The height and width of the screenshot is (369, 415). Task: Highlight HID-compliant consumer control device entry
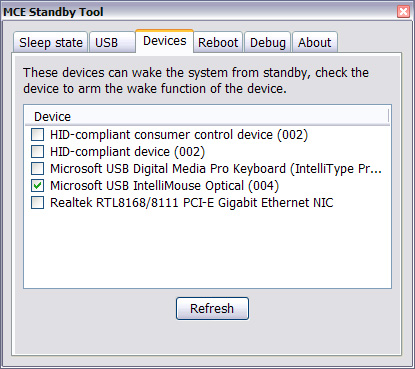(x=179, y=135)
